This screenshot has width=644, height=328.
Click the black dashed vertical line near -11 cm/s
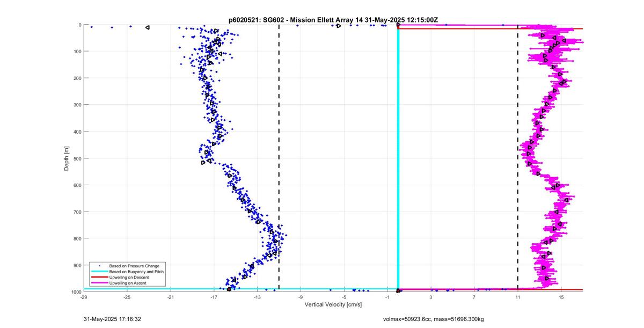[279, 158]
